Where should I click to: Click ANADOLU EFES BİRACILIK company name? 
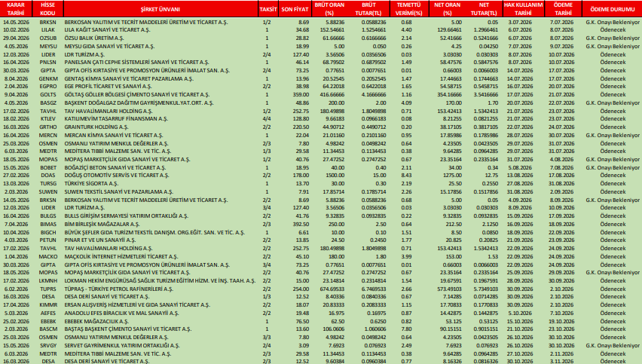[x=121, y=314]
